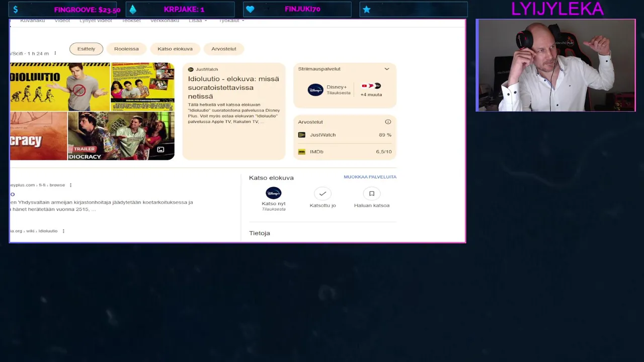Open the info icon beside Arvostelut
The height and width of the screenshot is (362, 644).
(388, 122)
